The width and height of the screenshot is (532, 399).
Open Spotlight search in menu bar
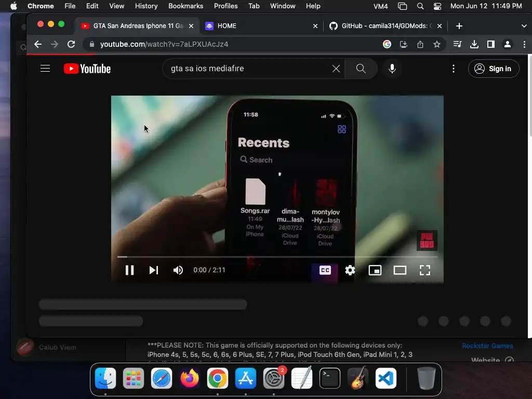pos(420,6)
